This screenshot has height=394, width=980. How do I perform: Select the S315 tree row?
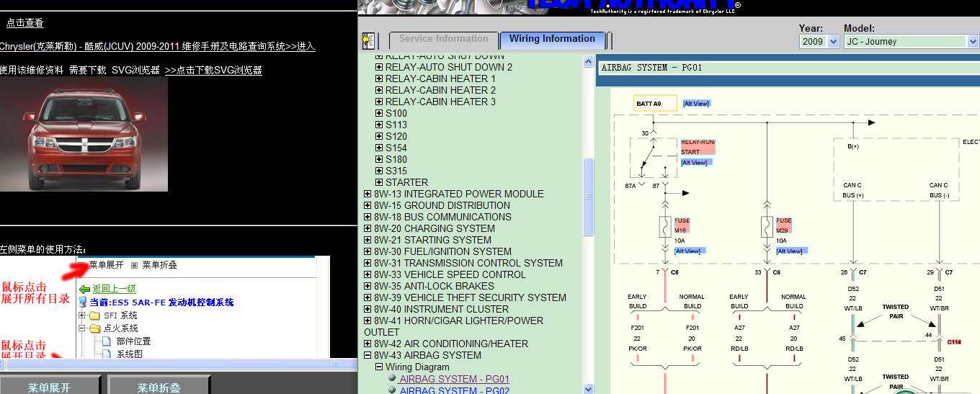396,171
